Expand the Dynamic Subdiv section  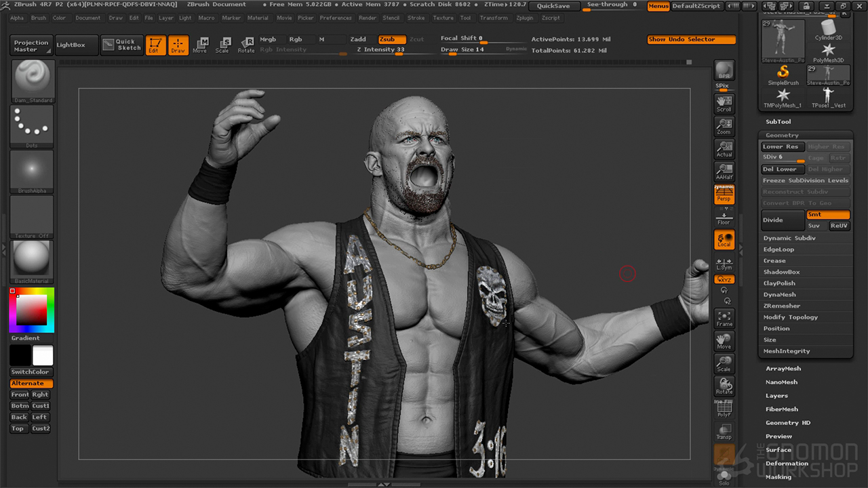tap(789, 238)
